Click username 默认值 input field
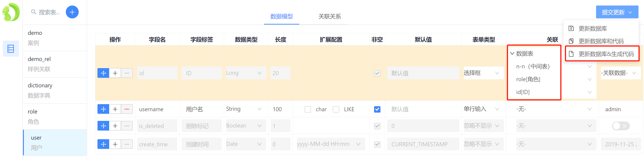The image size is (644, 161). (x=423, y=109)
